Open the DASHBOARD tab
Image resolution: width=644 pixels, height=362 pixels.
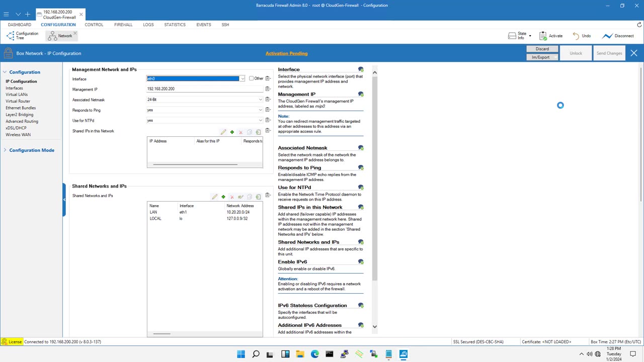[19, 25]
